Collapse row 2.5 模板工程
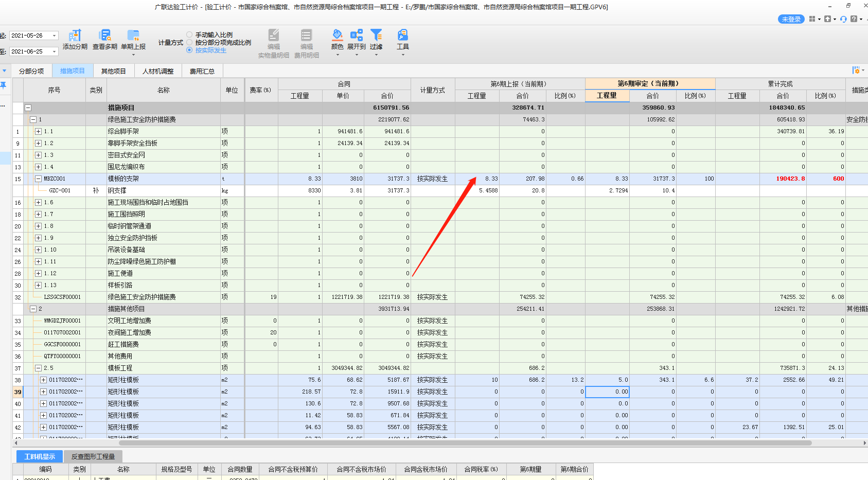The height and width of the screenshot is (480, 868). pos(38,368)
